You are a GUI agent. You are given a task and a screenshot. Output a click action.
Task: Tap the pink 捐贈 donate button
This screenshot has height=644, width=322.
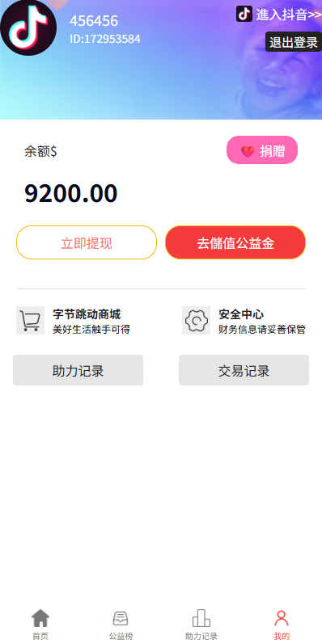click(262, 150)
